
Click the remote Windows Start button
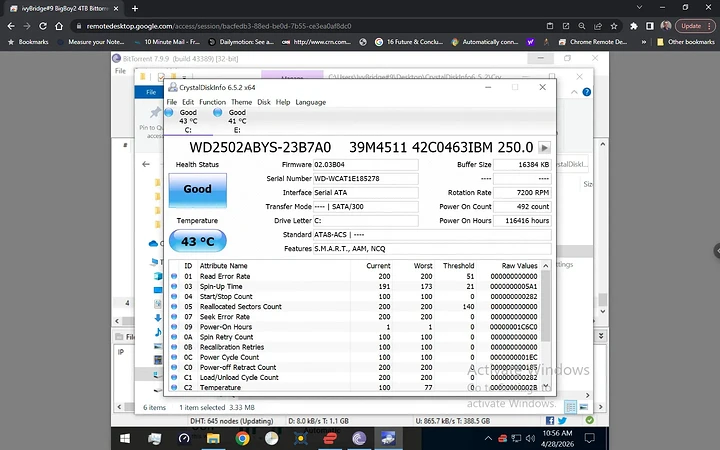(x=125, y=439)
